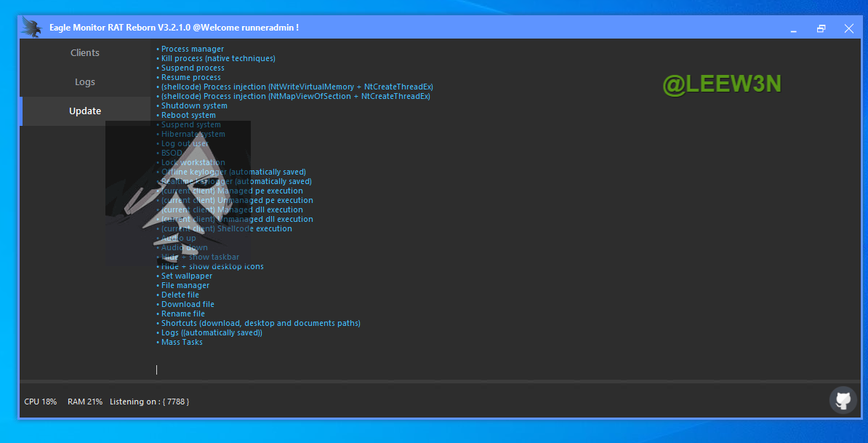Click the 'File manager' changelog entry
The height and width of the screenshot is (443, 868).
(x=185, y=286)
